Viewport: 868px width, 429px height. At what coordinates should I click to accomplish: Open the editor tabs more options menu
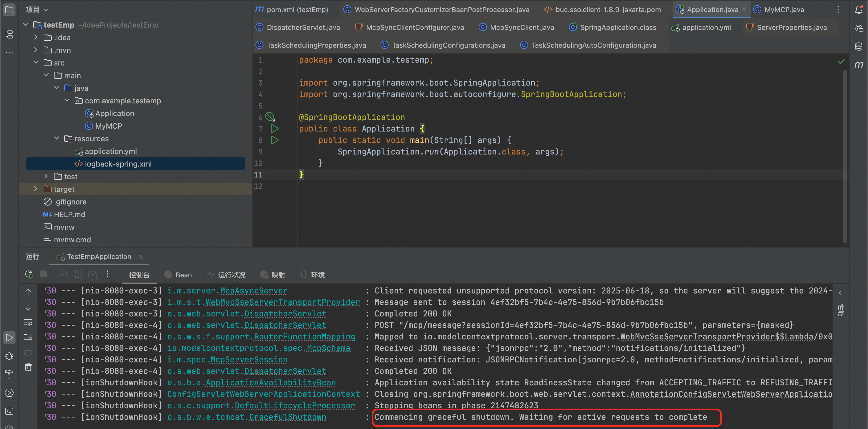tap(838, 9)
